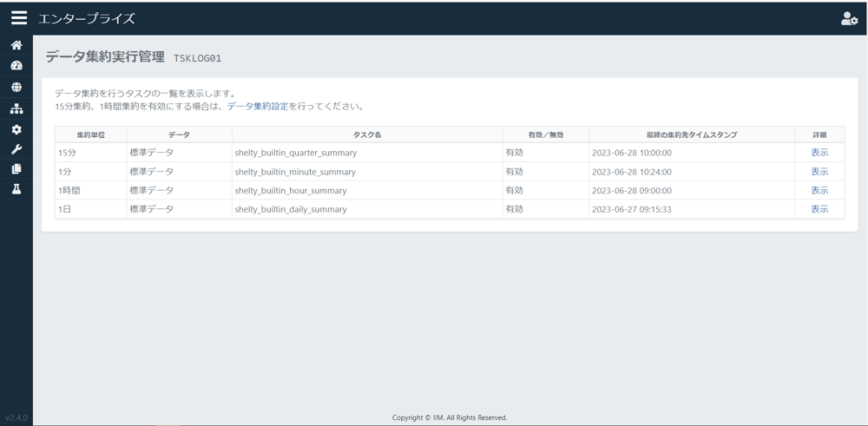
Task: Show details for shelty_builtin_minute_summary
Action: (x=819, y=172)
